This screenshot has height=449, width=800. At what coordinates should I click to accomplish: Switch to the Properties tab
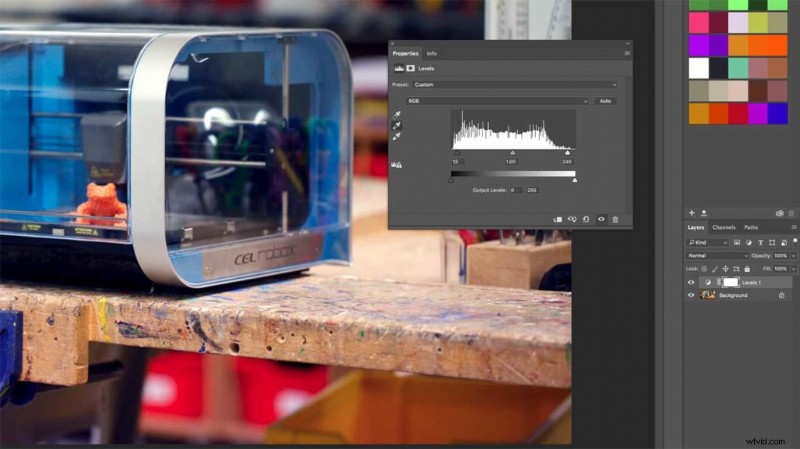tap(406, 54)
